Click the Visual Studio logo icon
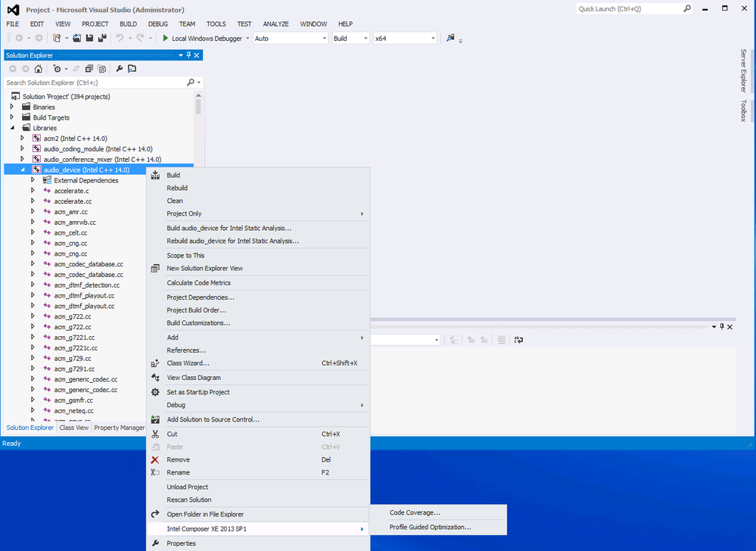This screenshot has height=551, width=756. (14, 10)
